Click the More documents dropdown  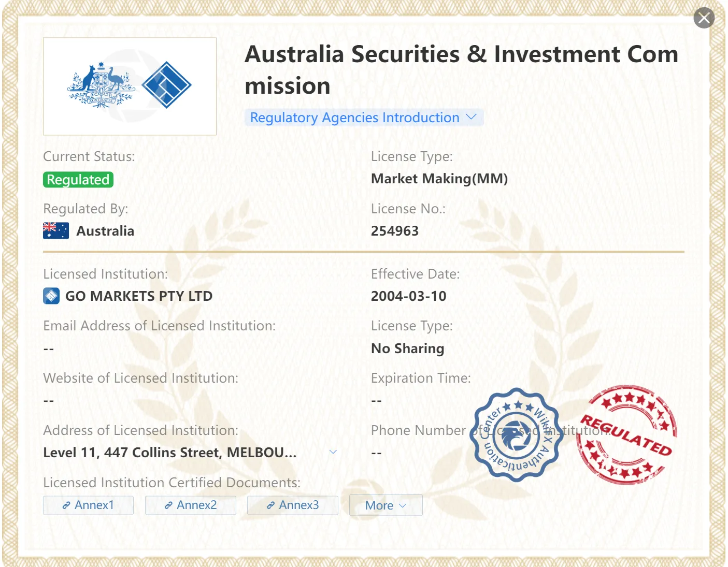[x=386, y=505]
